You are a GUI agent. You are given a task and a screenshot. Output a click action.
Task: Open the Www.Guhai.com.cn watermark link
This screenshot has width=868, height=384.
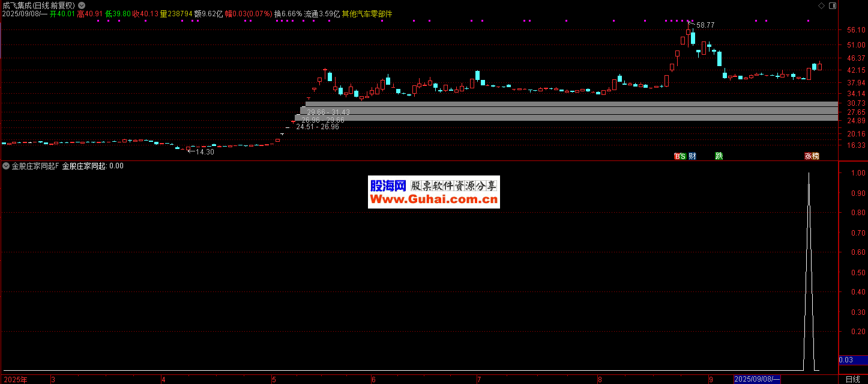coord(433,200)
